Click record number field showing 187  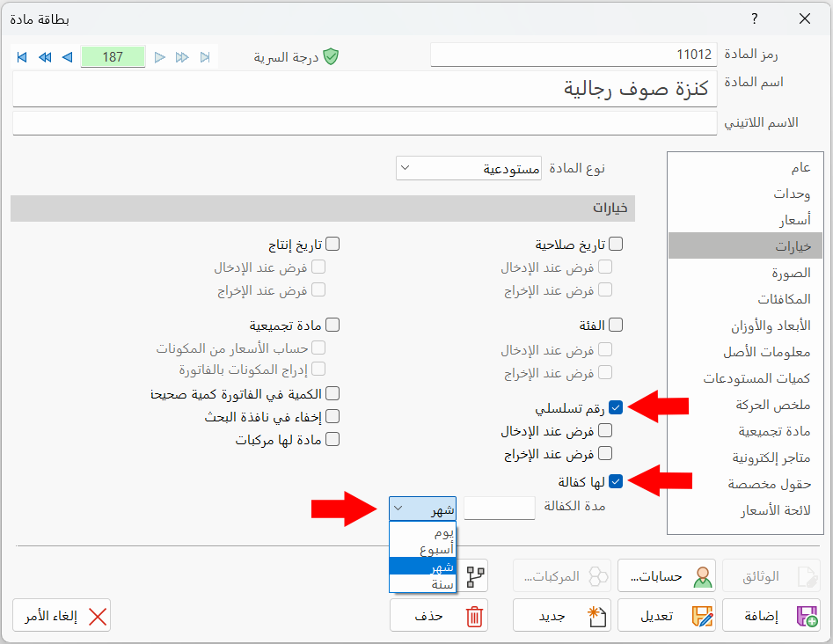[113, 57]
